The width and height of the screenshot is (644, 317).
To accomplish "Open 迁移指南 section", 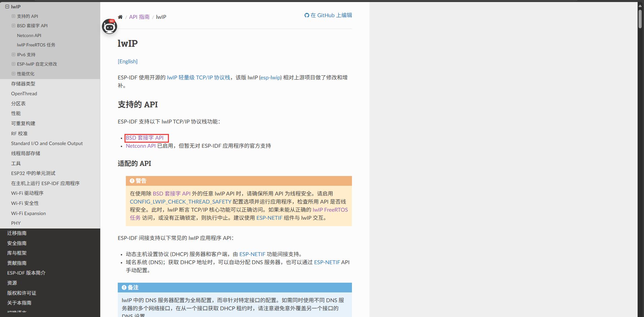I will pos(17,233).
